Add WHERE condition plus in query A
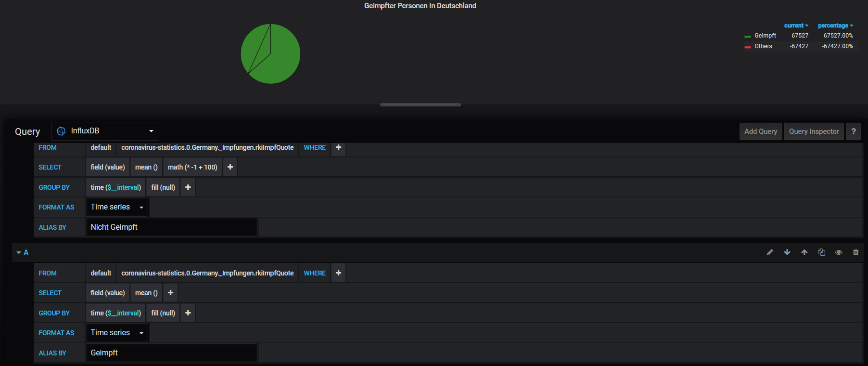The height and width of the screenshot is (366, 868). tap(339, 273)
